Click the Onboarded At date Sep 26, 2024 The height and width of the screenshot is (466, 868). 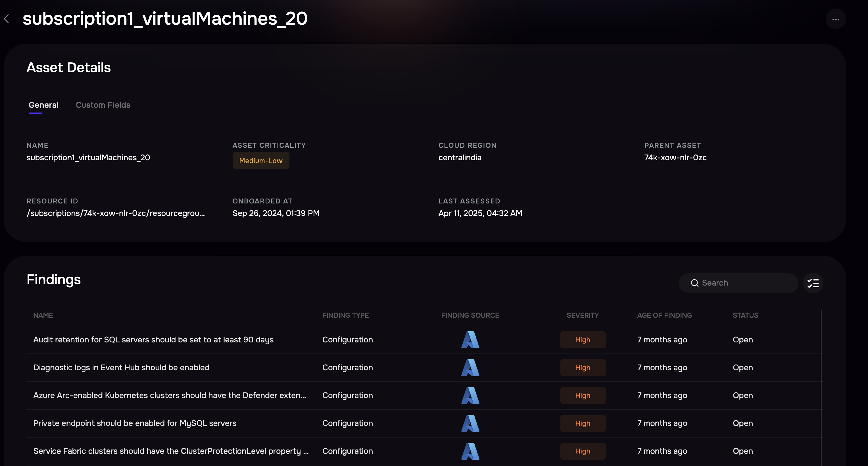276,213
